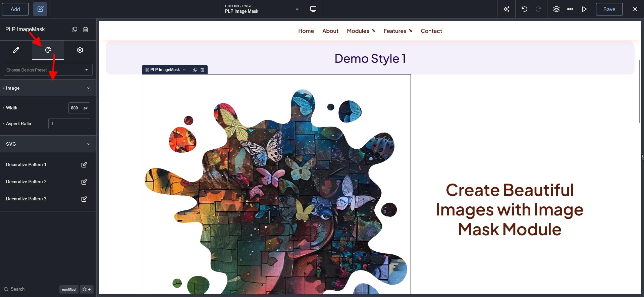Edit Decorative Pattern 3
The height and width of the screenshot is (297, 644).
coord(84,199)
